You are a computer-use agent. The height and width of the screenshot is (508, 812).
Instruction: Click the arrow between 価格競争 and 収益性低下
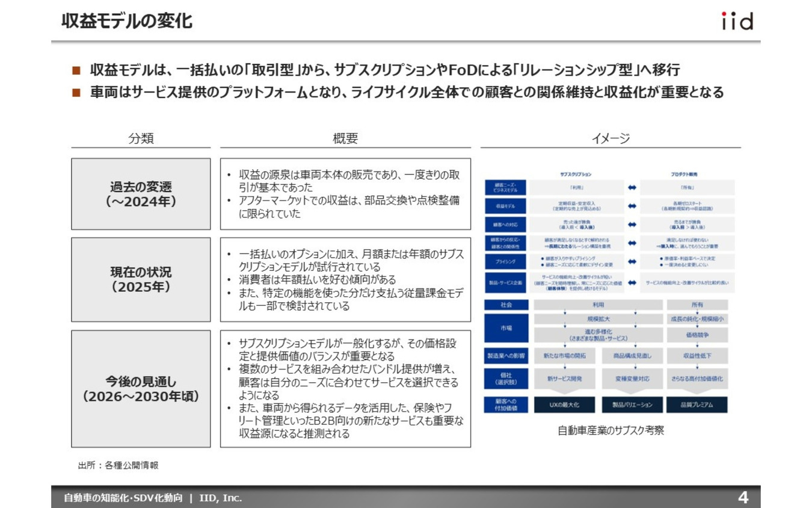coord(697,345)
